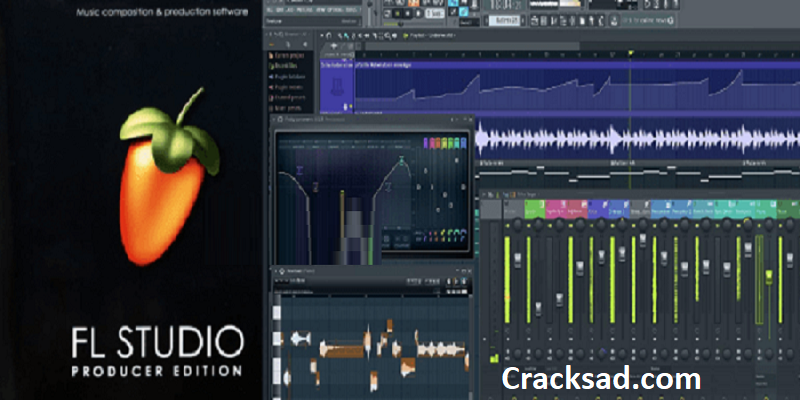Click the orange back arrow in browser

(272, 44)
